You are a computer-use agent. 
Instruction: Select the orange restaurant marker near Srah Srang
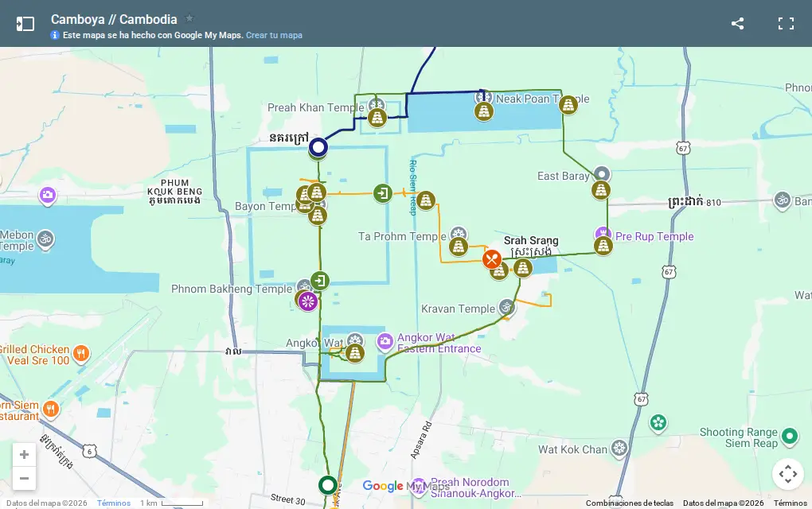491,259
